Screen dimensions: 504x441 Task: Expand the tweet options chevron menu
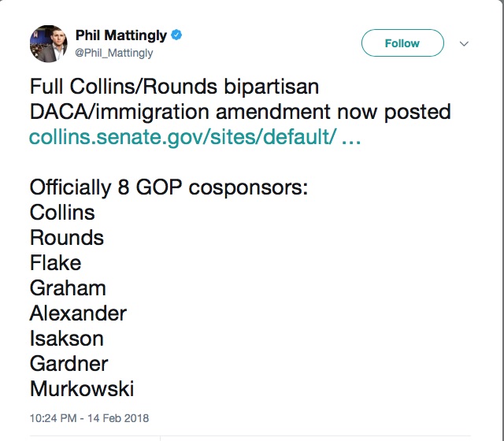coord(464,43)
